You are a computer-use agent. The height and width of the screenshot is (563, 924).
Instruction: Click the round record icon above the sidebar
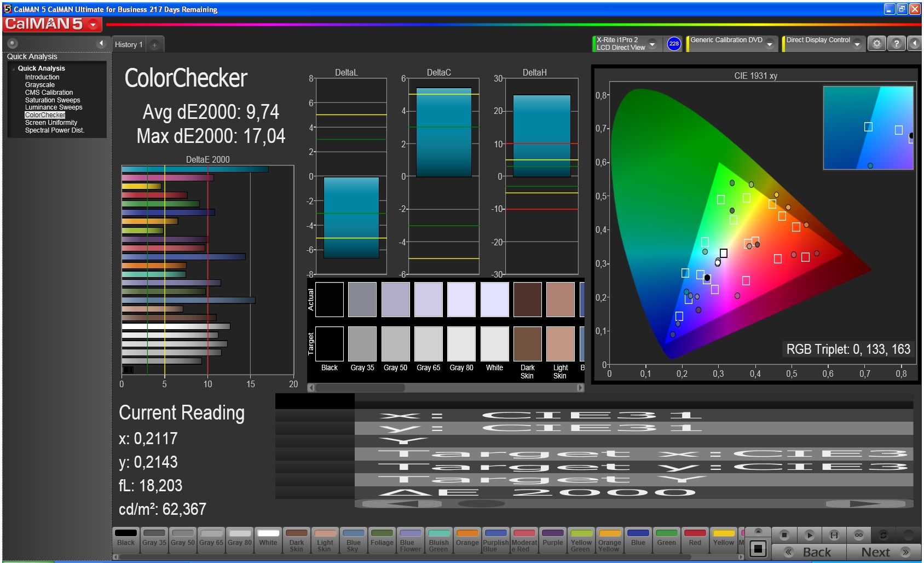click(x=13, y=43)
